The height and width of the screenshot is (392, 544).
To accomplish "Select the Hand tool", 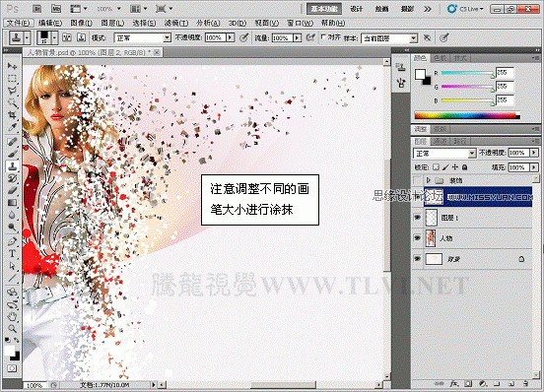I will tap(12, 316).
